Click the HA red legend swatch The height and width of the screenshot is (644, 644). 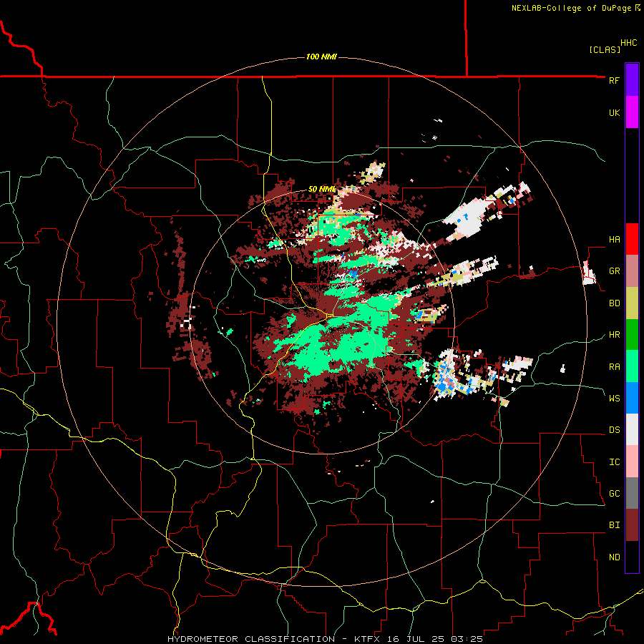coord(632,239)
